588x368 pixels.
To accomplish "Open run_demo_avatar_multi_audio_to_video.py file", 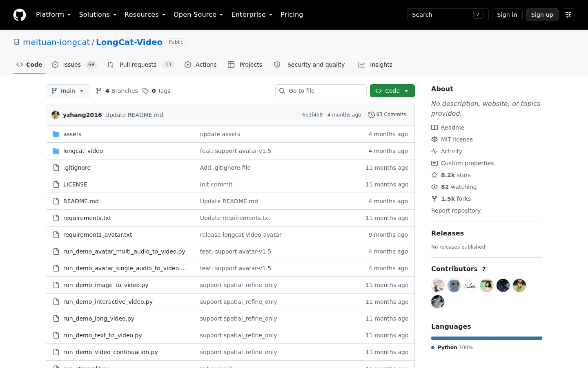I will [124, 251].
